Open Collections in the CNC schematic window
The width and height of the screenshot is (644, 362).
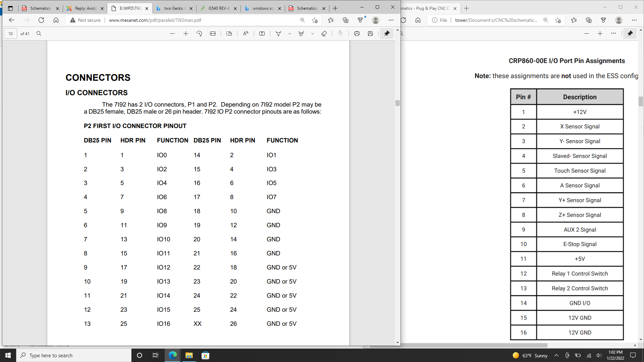click(x=589, y=20)
